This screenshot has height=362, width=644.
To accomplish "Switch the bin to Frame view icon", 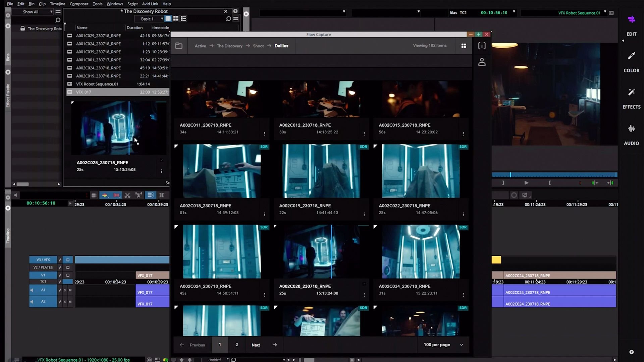I will pyautogui.click(x=176, y=18).
